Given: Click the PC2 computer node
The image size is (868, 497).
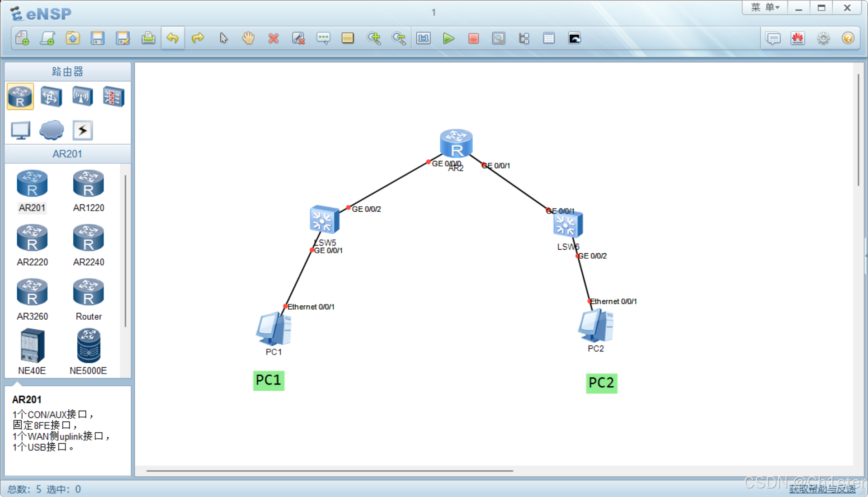Looking at the screenshot, I should (x=595, y=326).
